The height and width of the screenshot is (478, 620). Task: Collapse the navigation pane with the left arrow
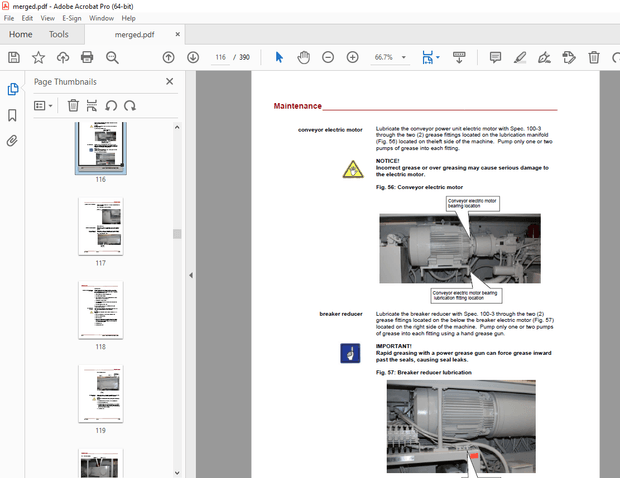pos(191,275)
